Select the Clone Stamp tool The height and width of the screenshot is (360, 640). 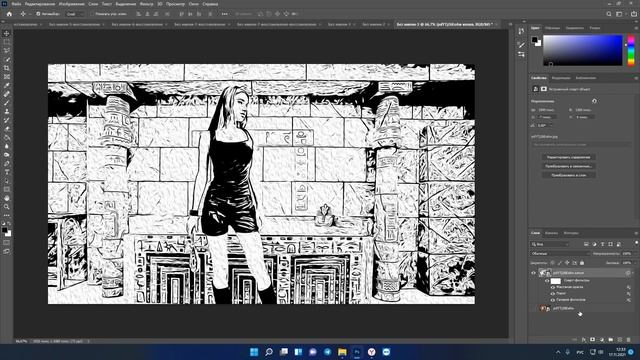[x=7, y=111]
